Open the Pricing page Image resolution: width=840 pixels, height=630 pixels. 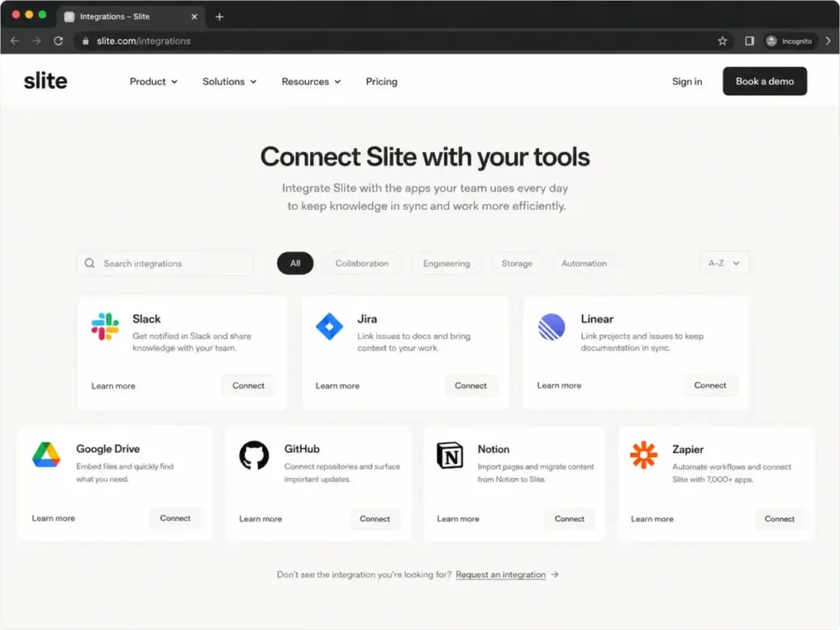381,81
